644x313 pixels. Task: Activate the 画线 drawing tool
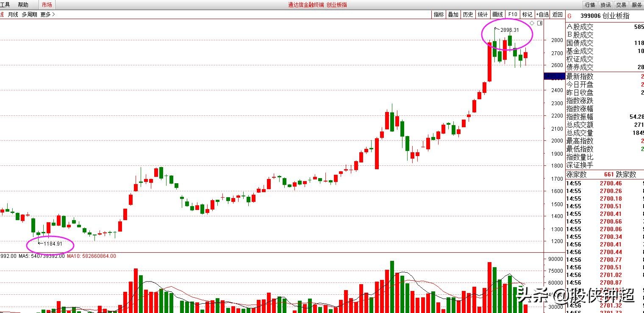pyautogui.click(x=497, y=14)
